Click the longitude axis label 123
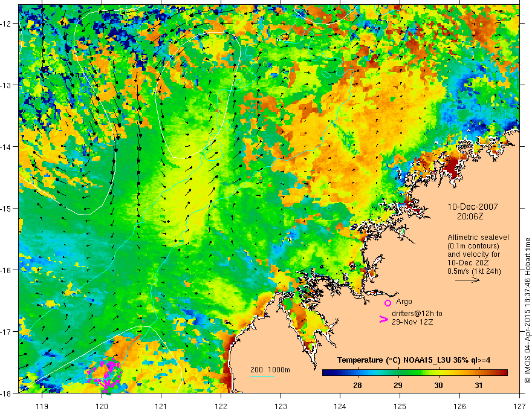This screenshot has width=532, height=411. point(281,406)
